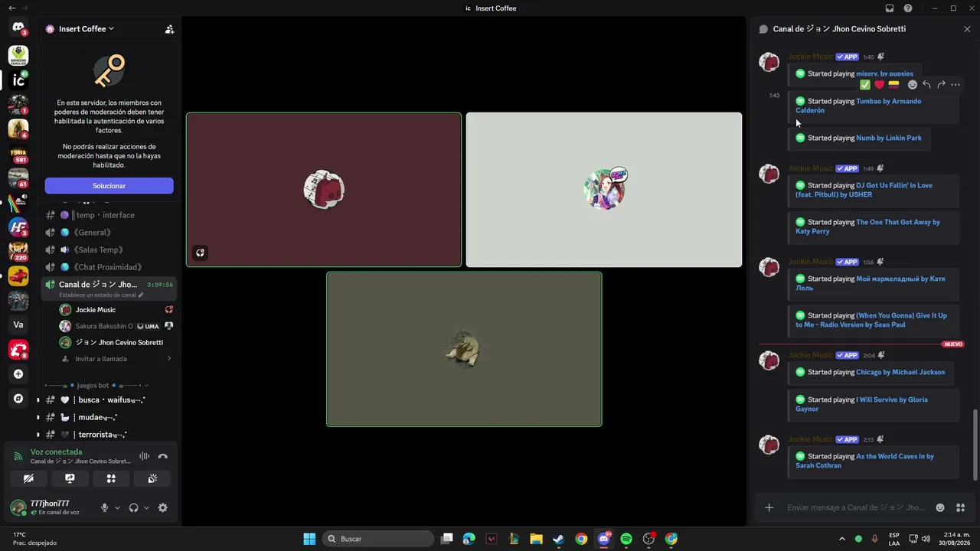This screenshot has width=980, height=551.
Task: Disconnect from voice with the hang-up icon
Action: click(162, 456)
